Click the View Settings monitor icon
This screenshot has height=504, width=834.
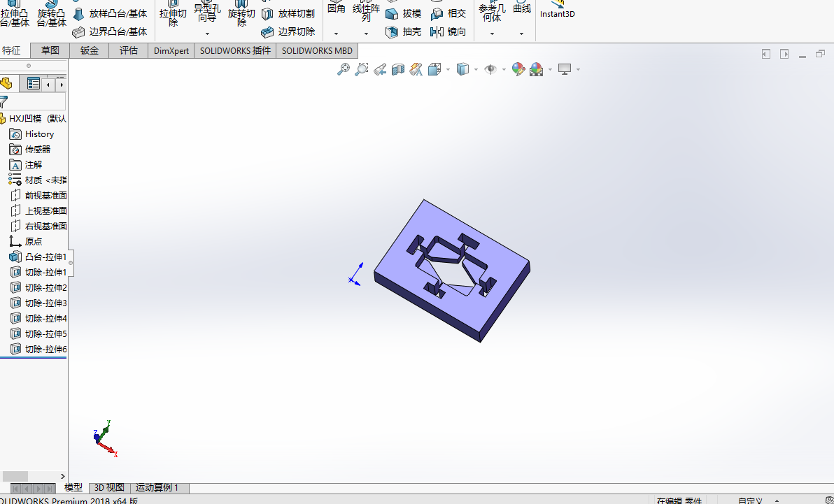[565, 69]
